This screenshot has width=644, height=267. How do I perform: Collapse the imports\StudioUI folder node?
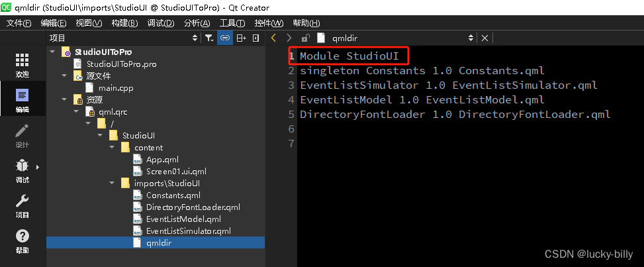(112, 184)
